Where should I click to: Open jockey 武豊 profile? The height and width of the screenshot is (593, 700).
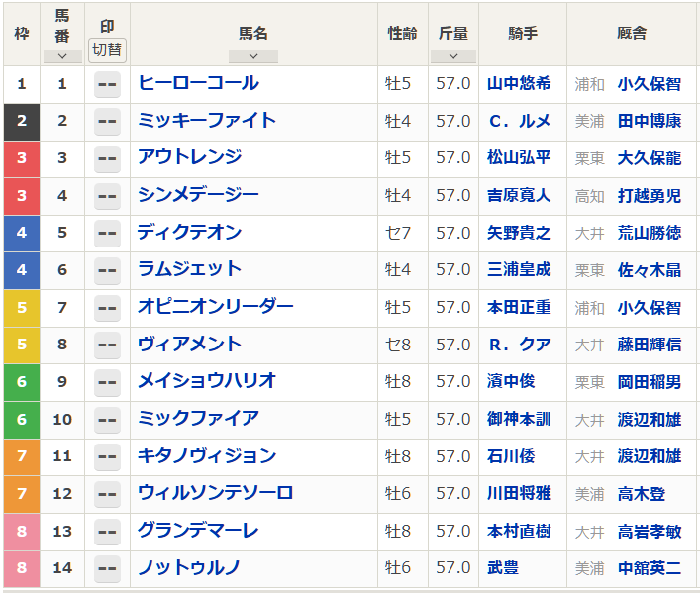[503, 568]
